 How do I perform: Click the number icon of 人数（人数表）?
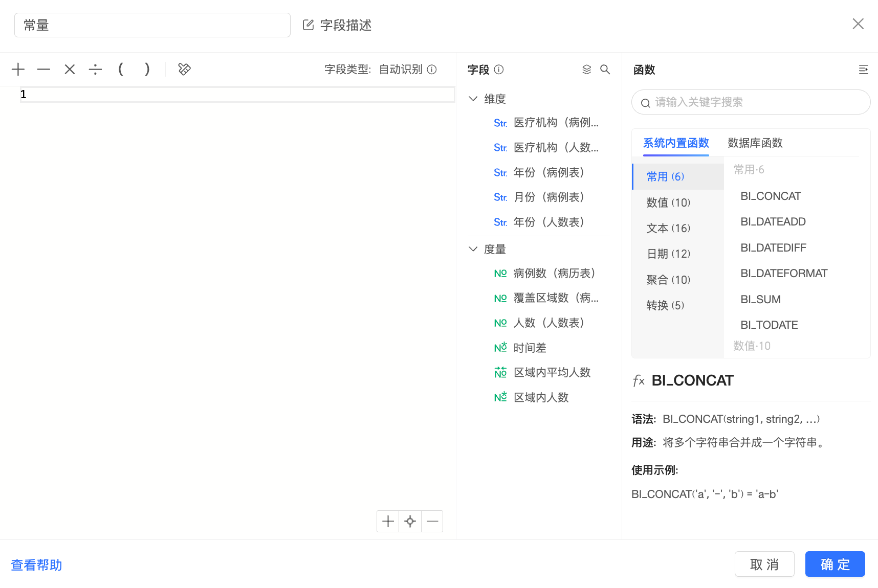pos(500,323)
